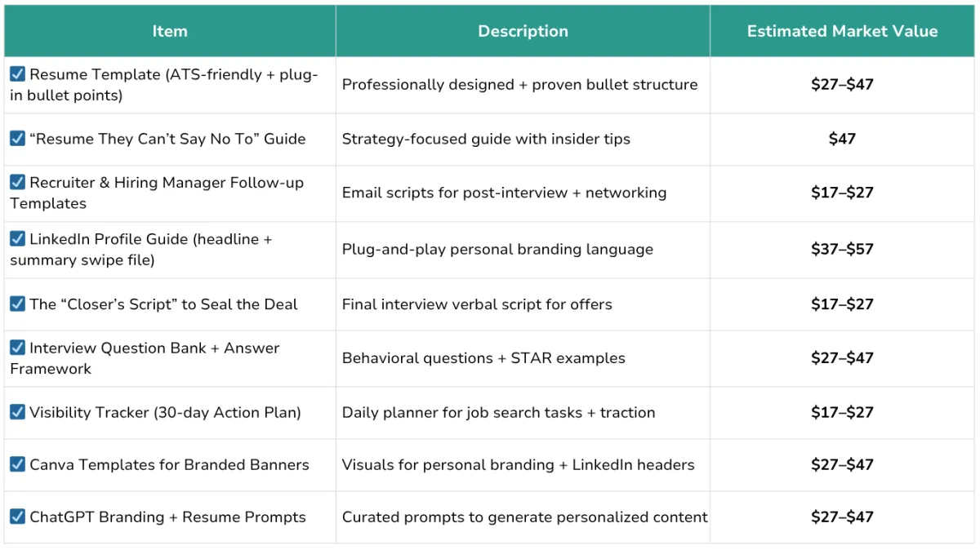The width and height of the screenshot is (980, 550).
Task: Click the Estimated Market Value header
Action: 842,31
